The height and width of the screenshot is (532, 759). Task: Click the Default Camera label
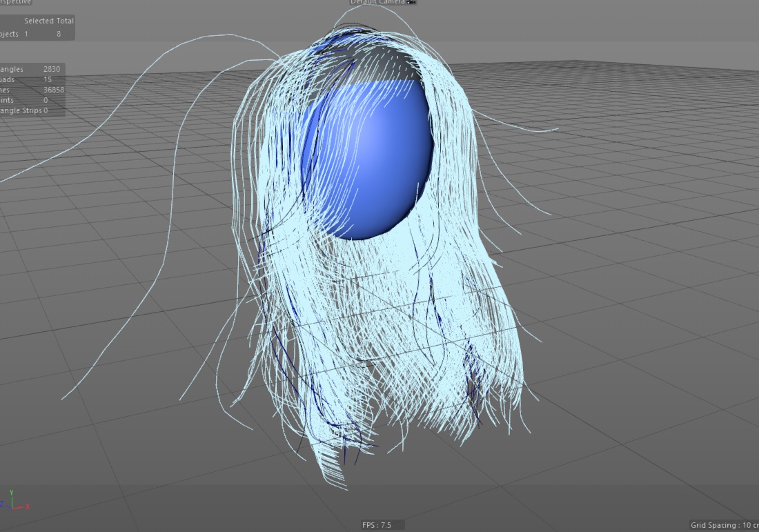click(x=378, y=2)
